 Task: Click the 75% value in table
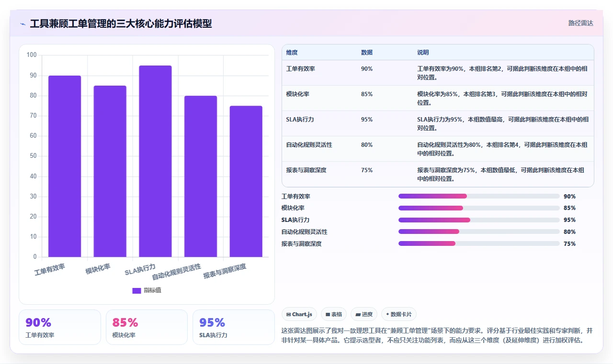pos(367,170)
